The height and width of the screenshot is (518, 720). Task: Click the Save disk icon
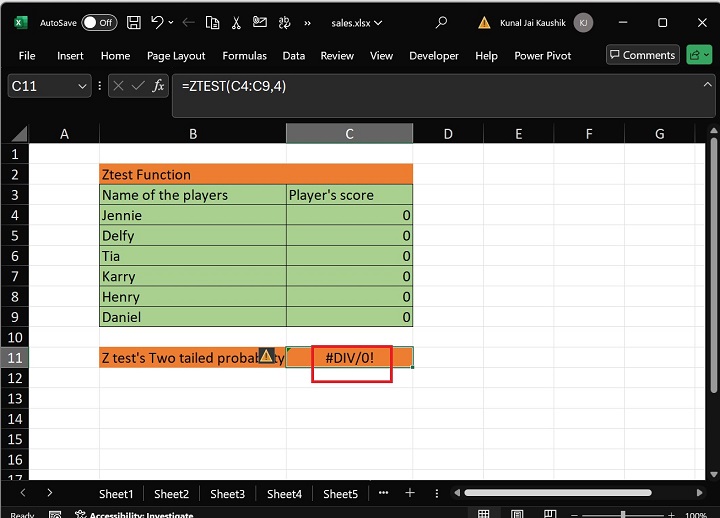[134, 23]
